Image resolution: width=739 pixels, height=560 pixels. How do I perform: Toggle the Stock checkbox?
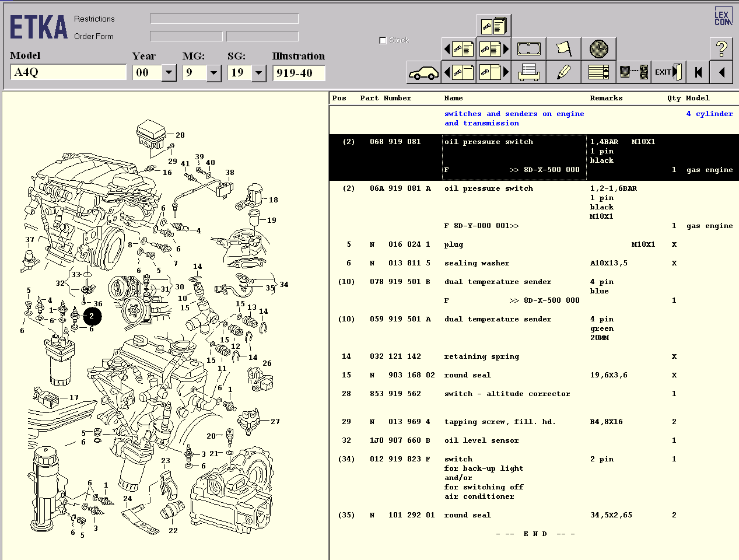pyautogui.click(x=383, y=40)
